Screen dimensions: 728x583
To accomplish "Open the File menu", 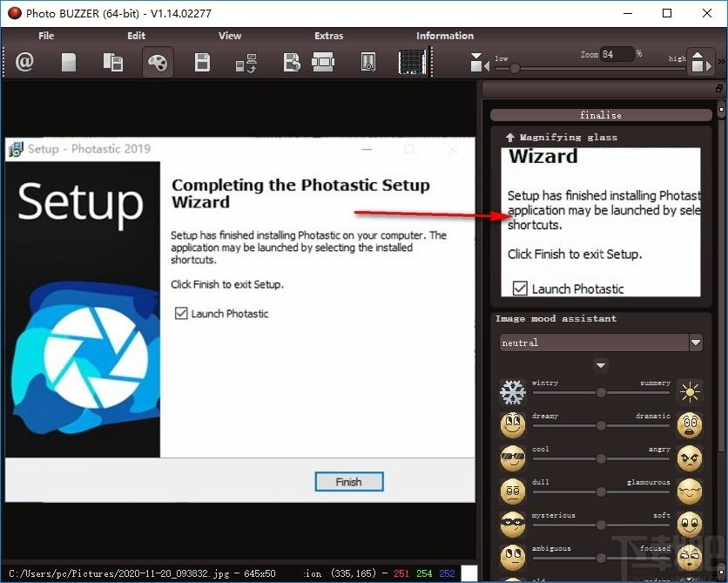I will [x=46, y=36].
